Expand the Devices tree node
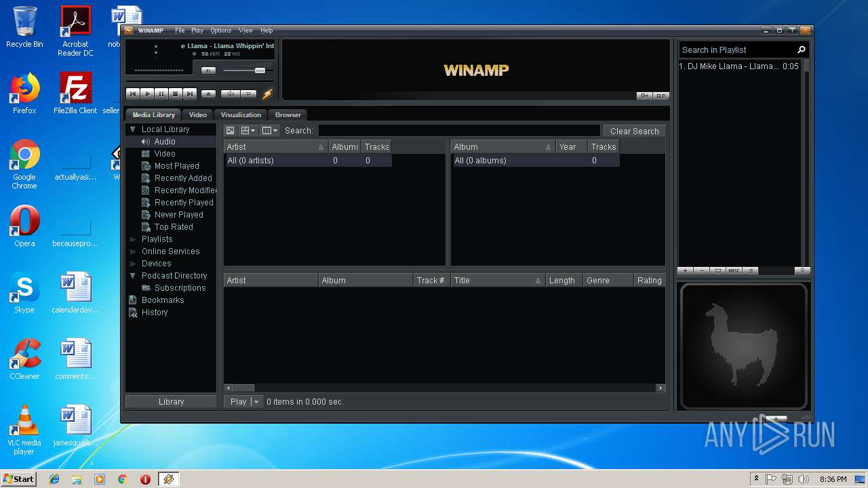This screenshot has height=488, width=868. click(133, 264)
